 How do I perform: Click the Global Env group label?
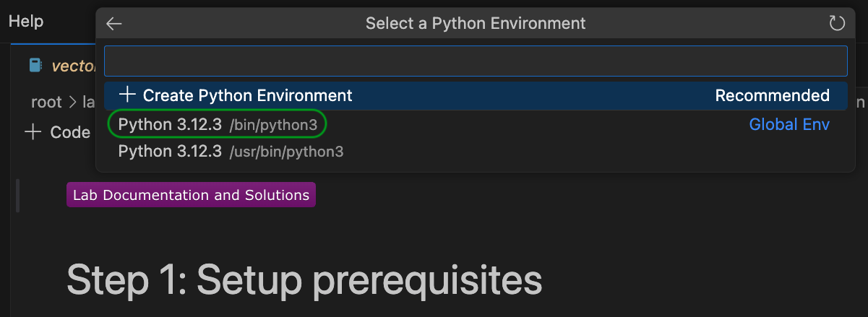tap(788, 125)
